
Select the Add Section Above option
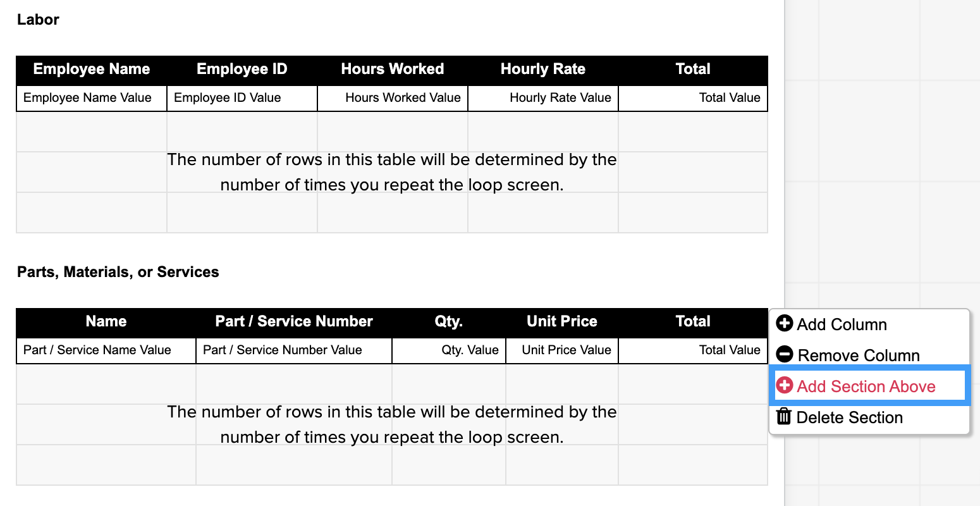(869, 386)
